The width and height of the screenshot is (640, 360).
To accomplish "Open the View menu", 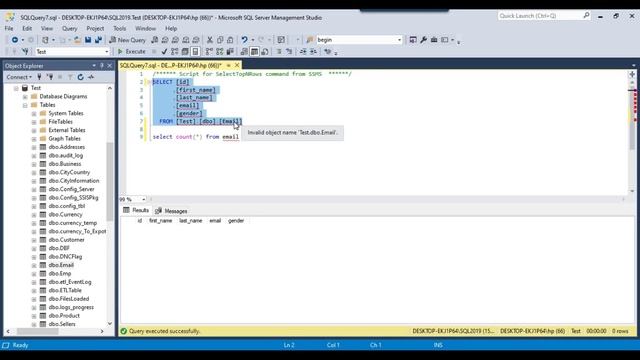I will [x=47, y=29].
